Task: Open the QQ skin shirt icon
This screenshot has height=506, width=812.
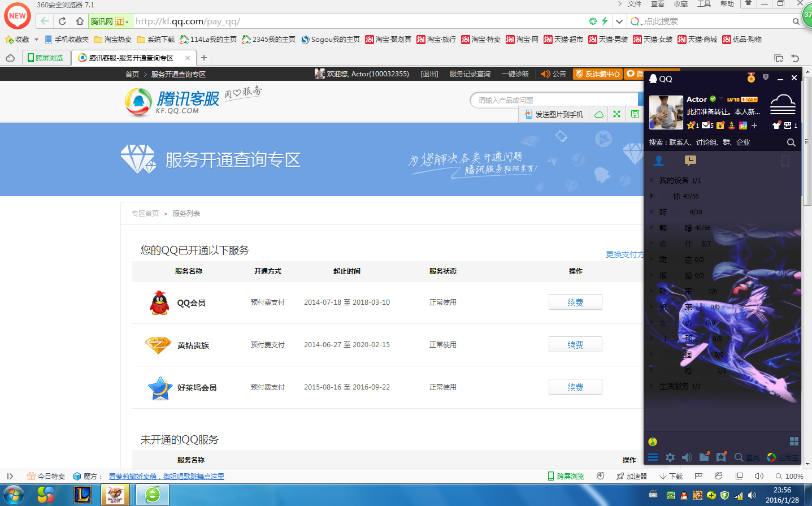Action: pos(776,125)
